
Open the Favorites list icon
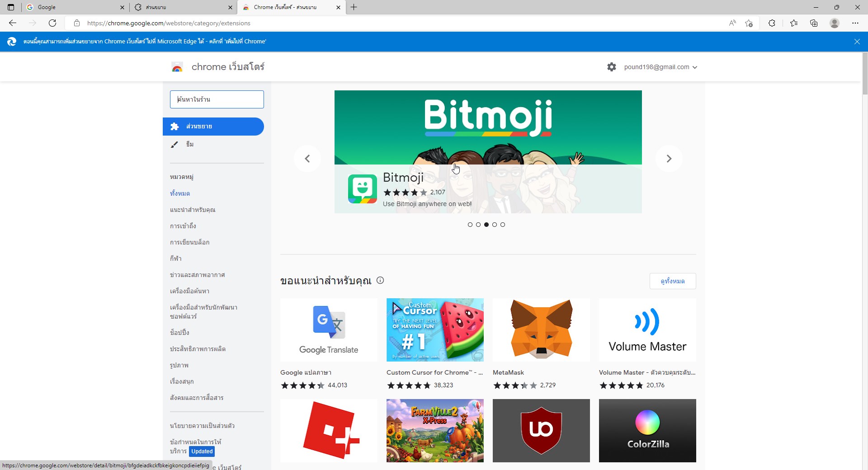coord(794,23)
